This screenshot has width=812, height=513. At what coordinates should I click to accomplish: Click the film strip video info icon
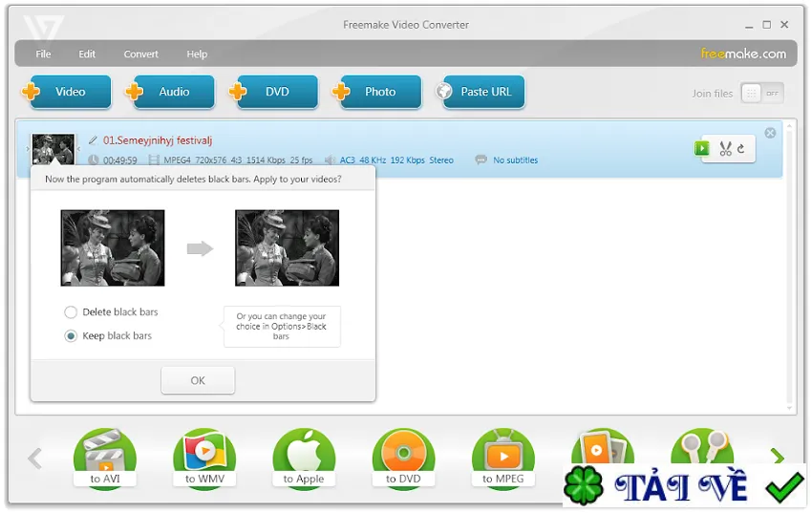point(154,160)
